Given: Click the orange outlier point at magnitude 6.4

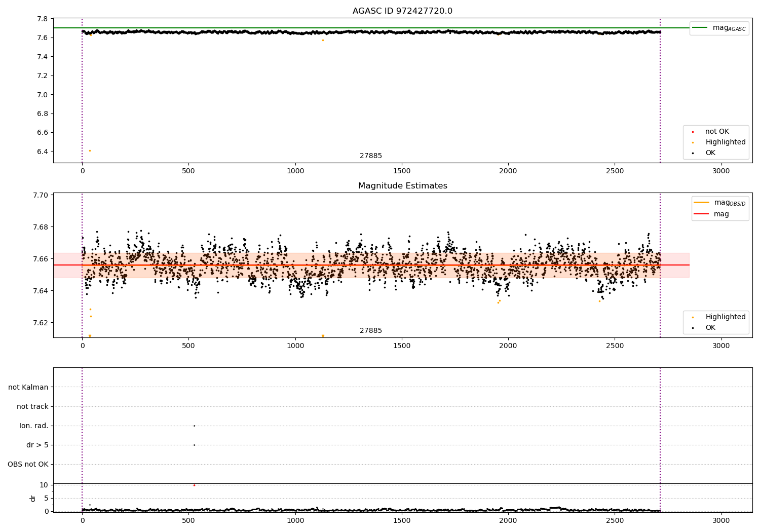Looking at the screenshot, I should [90, 150].
